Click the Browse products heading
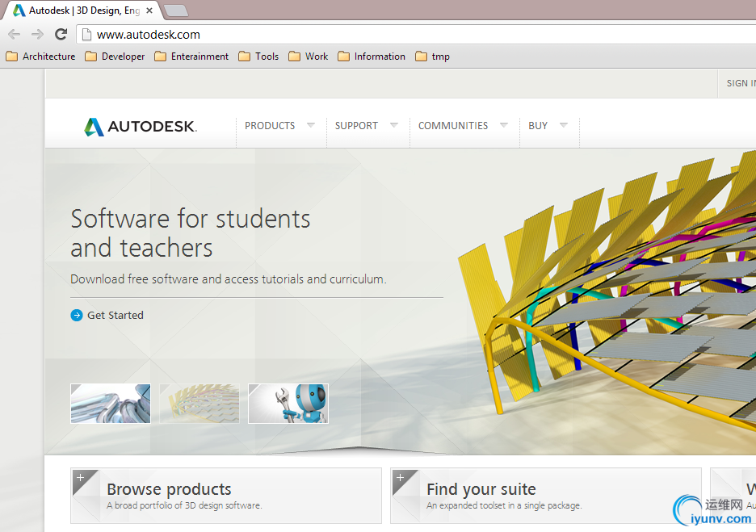This screenshot has height=532, width=756. coord(170,489)
